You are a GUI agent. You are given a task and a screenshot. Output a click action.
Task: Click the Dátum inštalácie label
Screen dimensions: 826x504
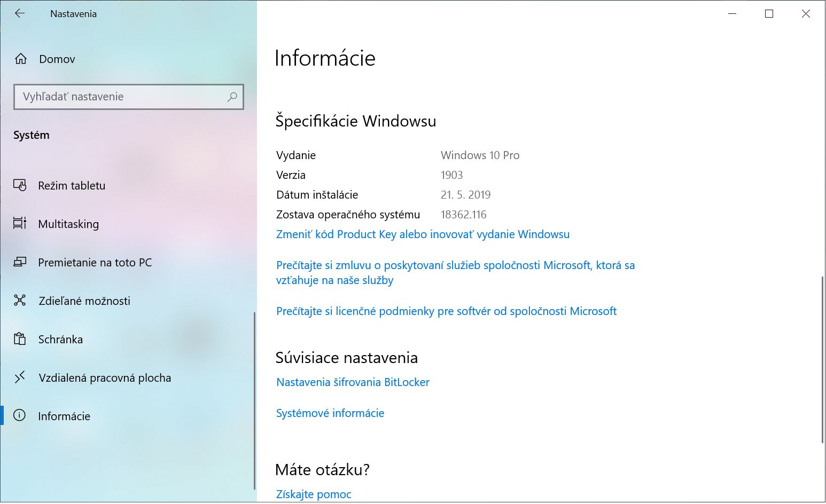tap(317, 195)
